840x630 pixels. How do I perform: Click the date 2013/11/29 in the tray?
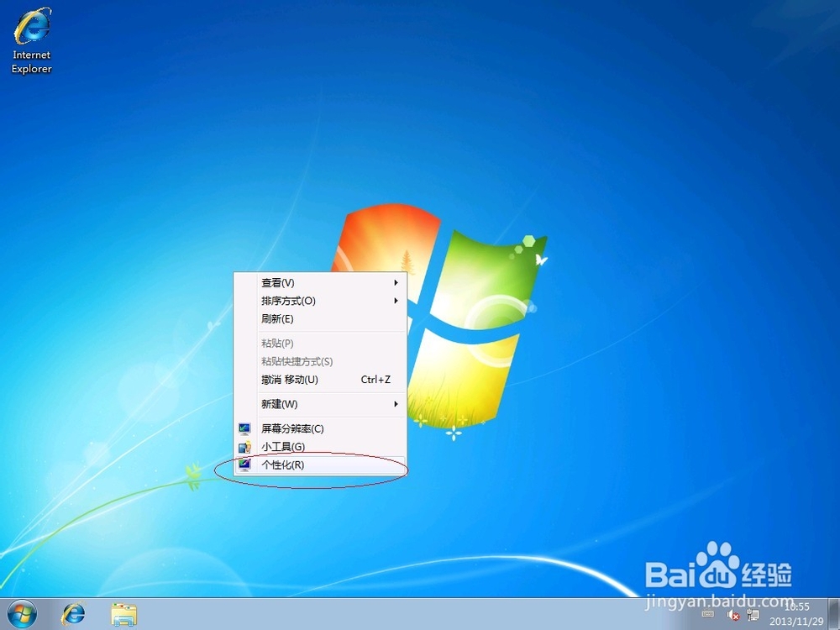[x=796, y=622]
